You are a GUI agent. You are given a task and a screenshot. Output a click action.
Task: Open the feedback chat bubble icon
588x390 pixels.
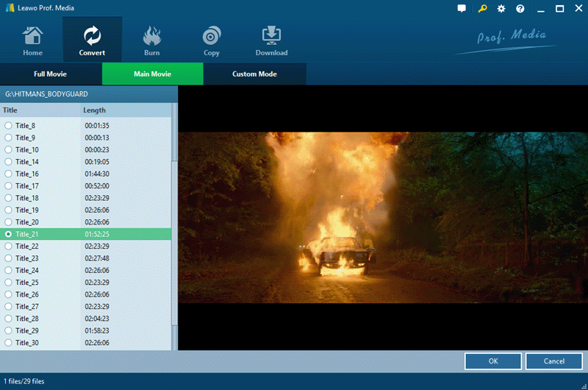pos(462,8)
